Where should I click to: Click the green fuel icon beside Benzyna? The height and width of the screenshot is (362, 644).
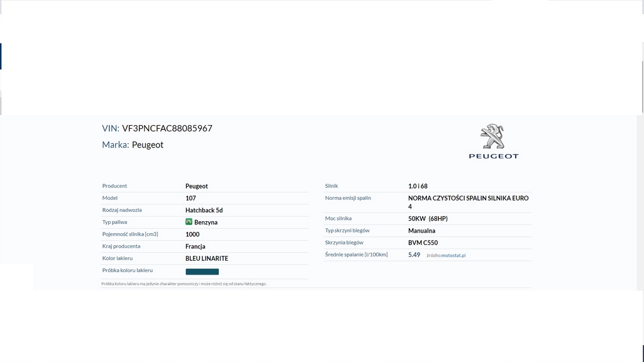(x=189, y=222)
